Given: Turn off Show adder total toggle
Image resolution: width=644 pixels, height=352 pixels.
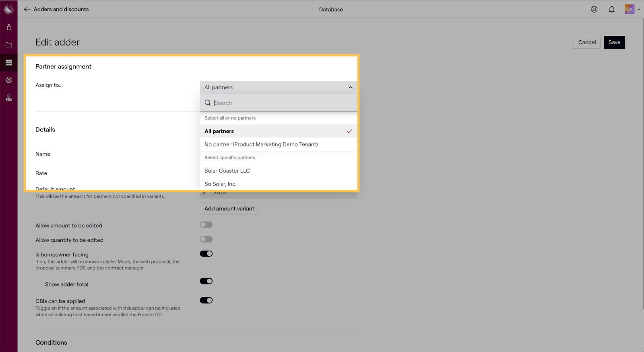Looking at the screenshot, I should pos(206,281).
